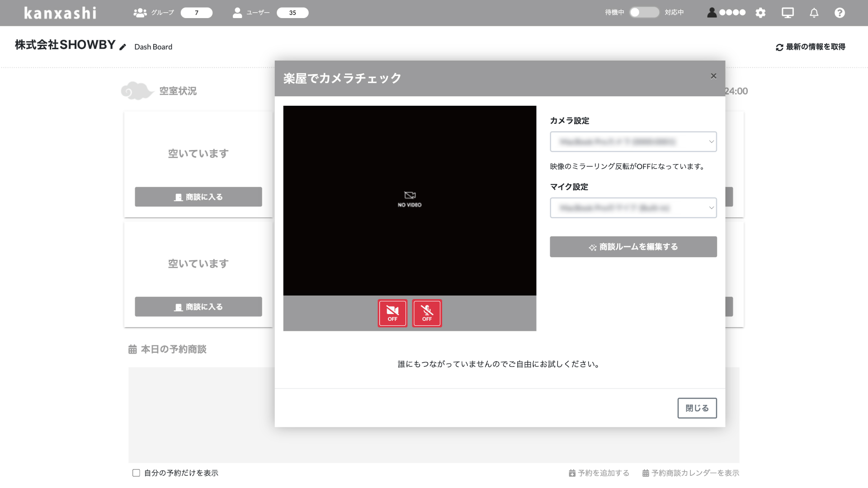The height and width of the screenshot is (488, 868).
Task: Click 最新の情報を取得 refresh link
Action: (x=811, y=47)
